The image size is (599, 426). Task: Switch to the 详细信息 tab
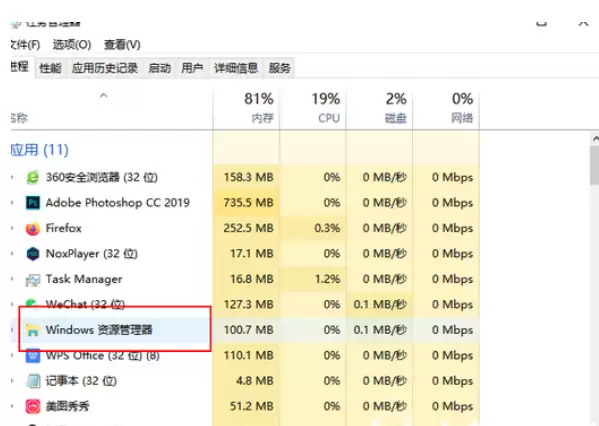tap(236, 68)
